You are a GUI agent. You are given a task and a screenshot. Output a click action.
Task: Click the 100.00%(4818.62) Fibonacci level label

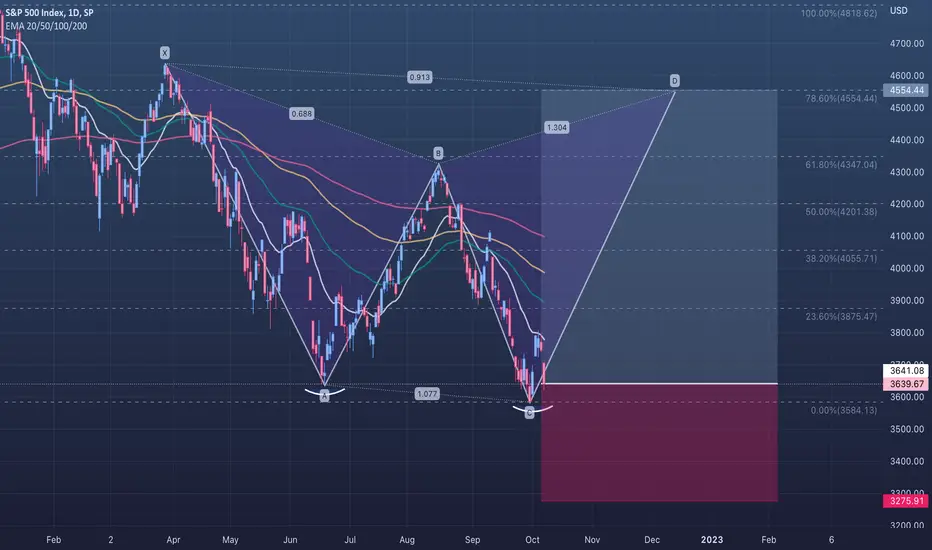[839, 14]
